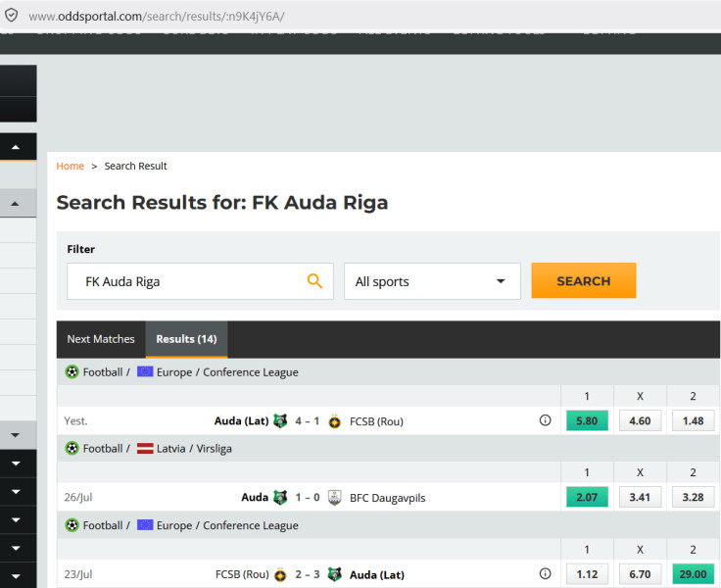The image size is (721, 588).
Task: Go to the Home breadcrumb link
Action: pyautogui.click(x=70, y=166)
